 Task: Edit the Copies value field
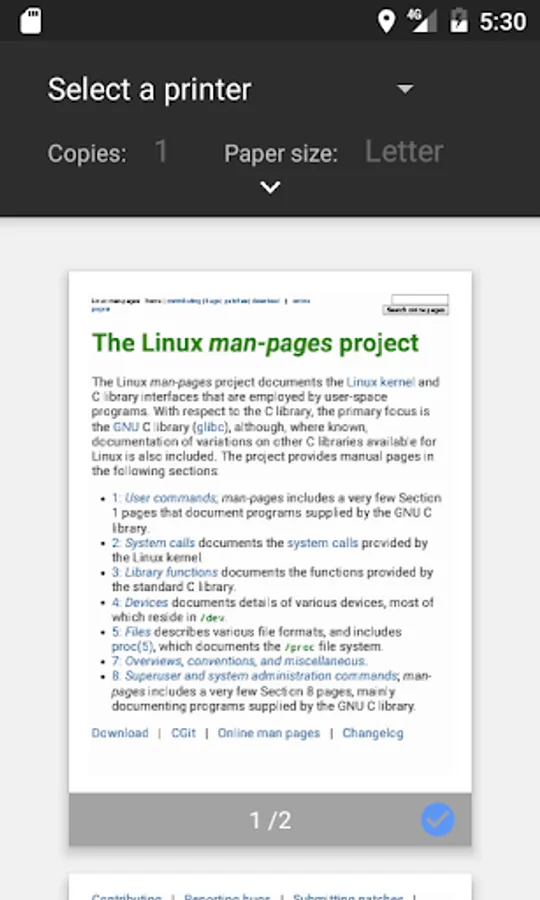161,152
